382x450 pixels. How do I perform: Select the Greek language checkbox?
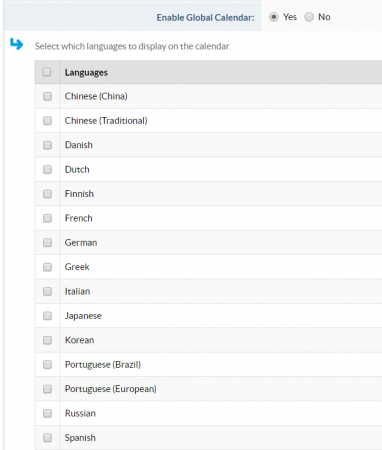click(x=47, y=267)
